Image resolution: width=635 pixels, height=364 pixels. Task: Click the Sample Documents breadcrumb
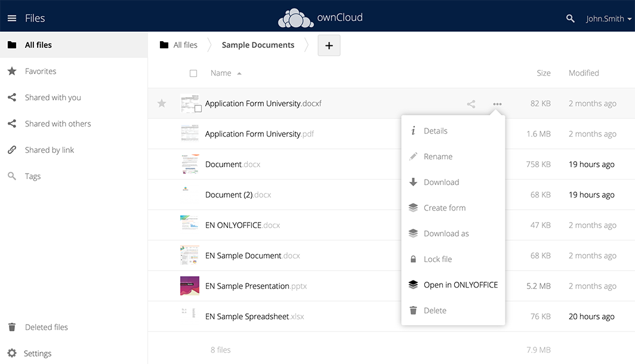pyautogui.click(x=258, y=45)
